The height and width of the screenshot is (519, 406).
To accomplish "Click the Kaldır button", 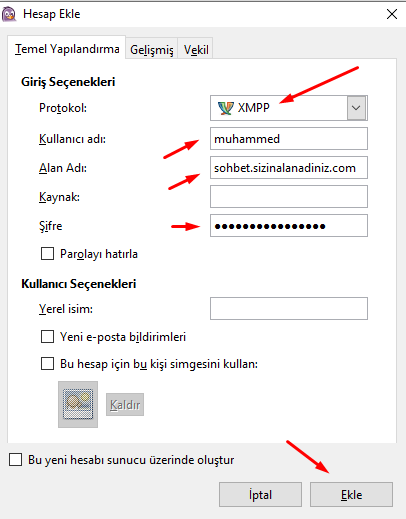I will (125, 404).
